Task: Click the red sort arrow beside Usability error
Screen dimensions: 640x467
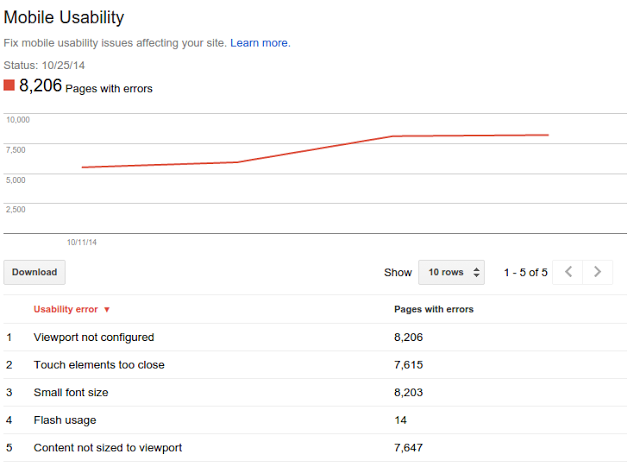Action: coord(107,310)
